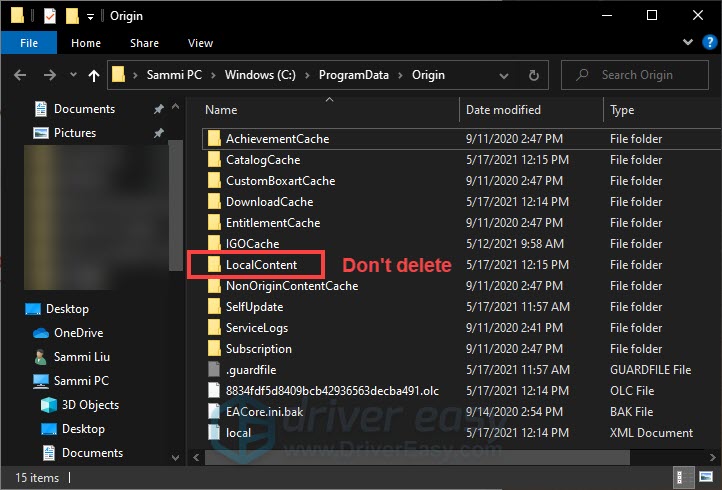This screenshot has width=722, height=490.
Task: Select EntitlementCache folder icon
Action: [214, 222]
